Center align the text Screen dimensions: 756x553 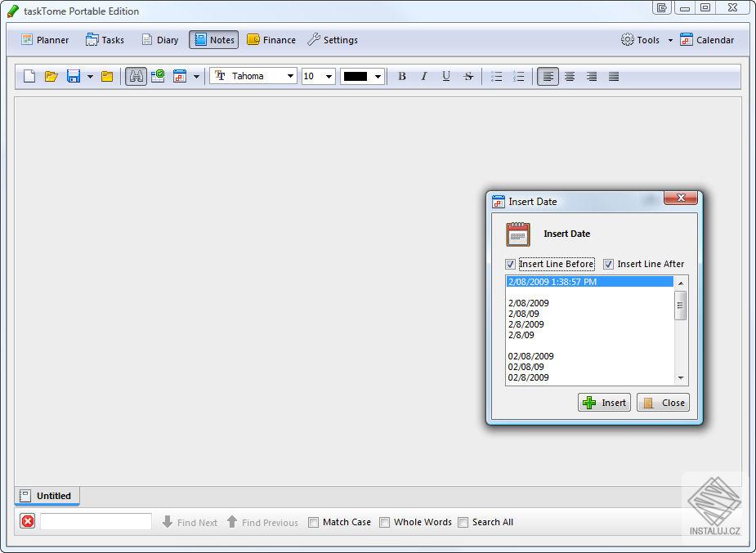(x=570, y=76)
